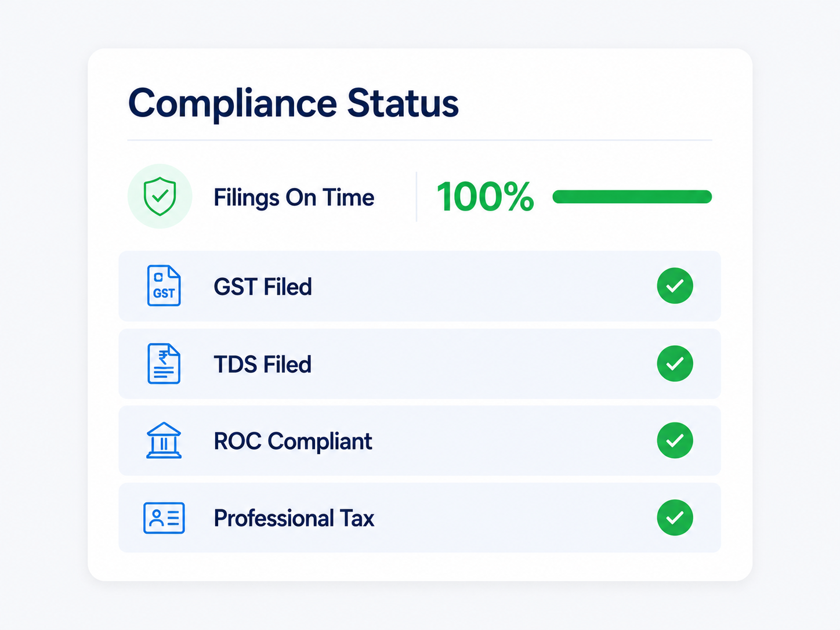Select the ROC bank building icon
The height and width of the screenshot is (630, 840).
click(164, 440)
